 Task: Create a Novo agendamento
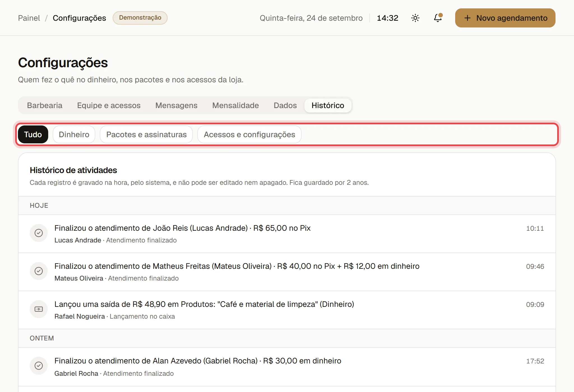tap(505, 18)
